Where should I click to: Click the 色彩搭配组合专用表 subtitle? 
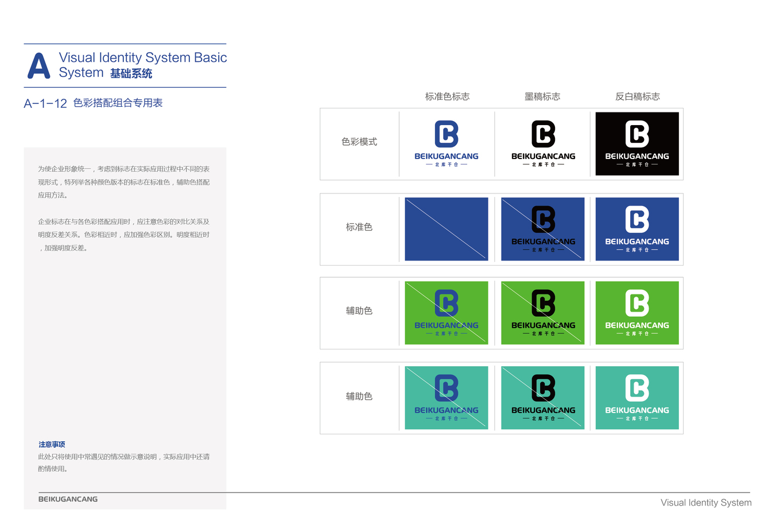(x=118, y=103)
